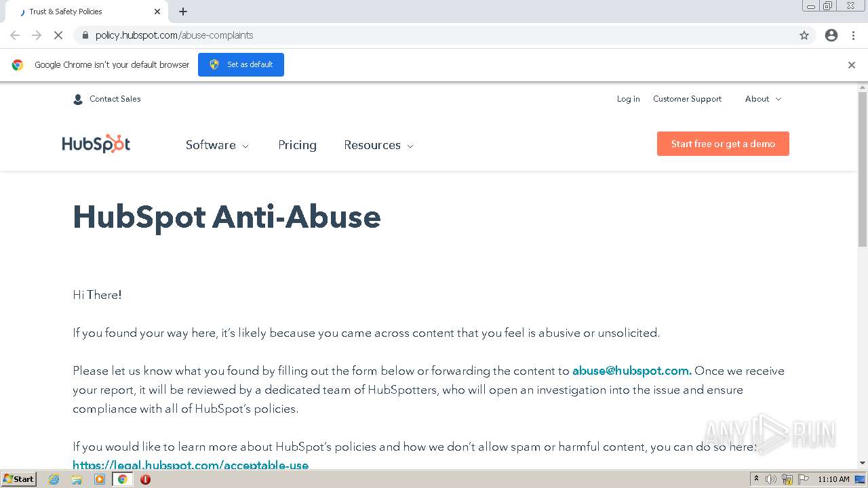This screenshot has height=488, width=868.
Task: Click the padlock site info icon
Action: 85,35
